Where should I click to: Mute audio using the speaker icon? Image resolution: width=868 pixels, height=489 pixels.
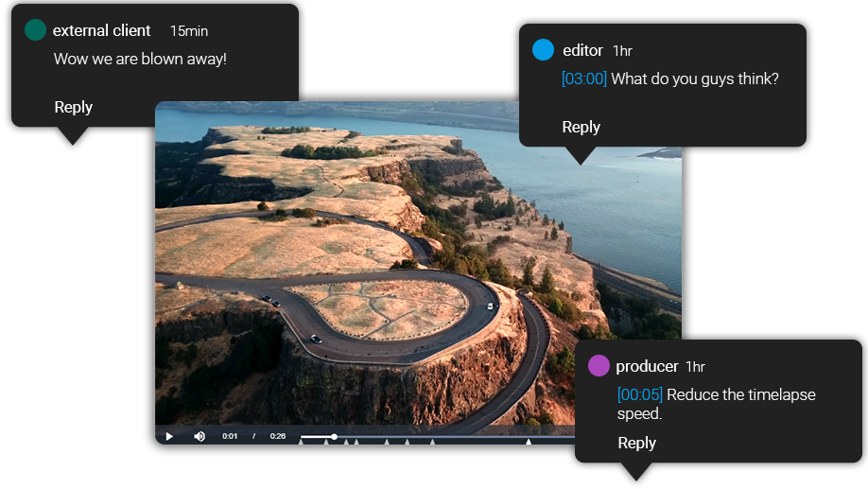click(x=200, y=436)
